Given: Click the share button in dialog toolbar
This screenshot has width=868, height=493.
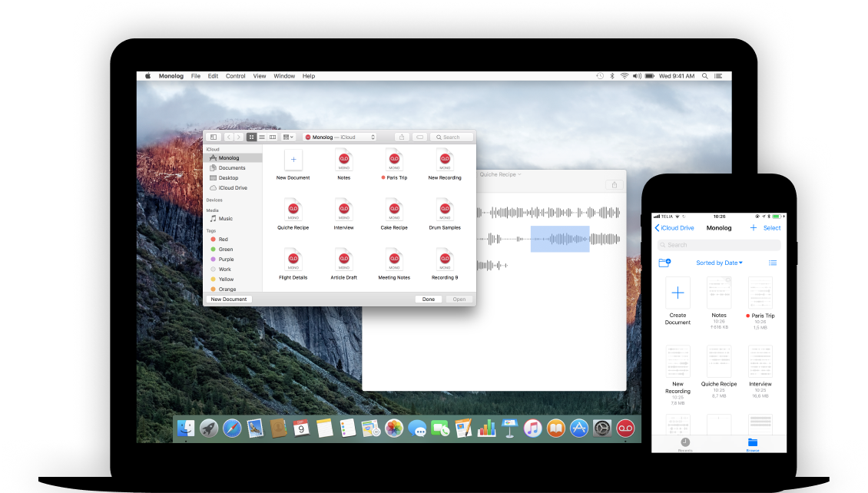Looking at the screenshot, I should (x=402, y=137).
